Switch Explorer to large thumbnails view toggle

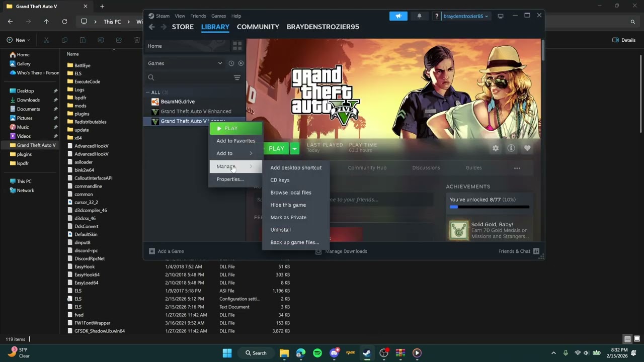point(637,339)
